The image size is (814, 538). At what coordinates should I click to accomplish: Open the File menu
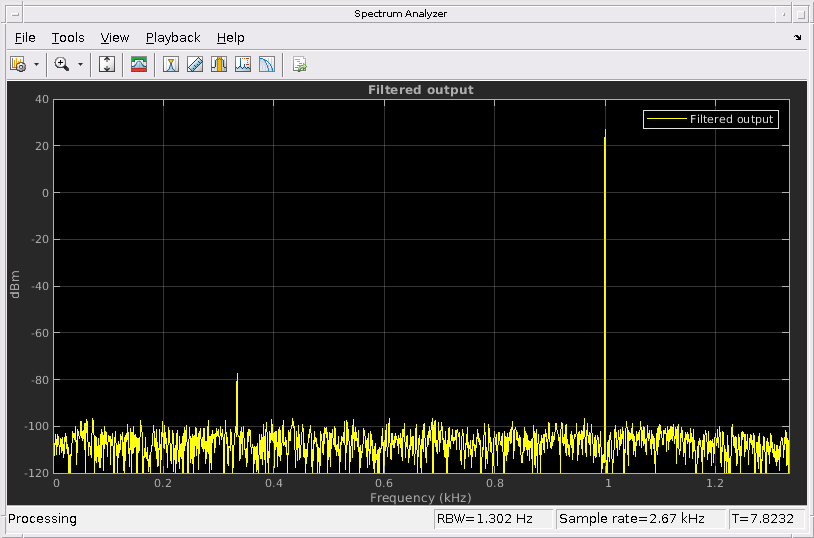[x=25, y=37]
